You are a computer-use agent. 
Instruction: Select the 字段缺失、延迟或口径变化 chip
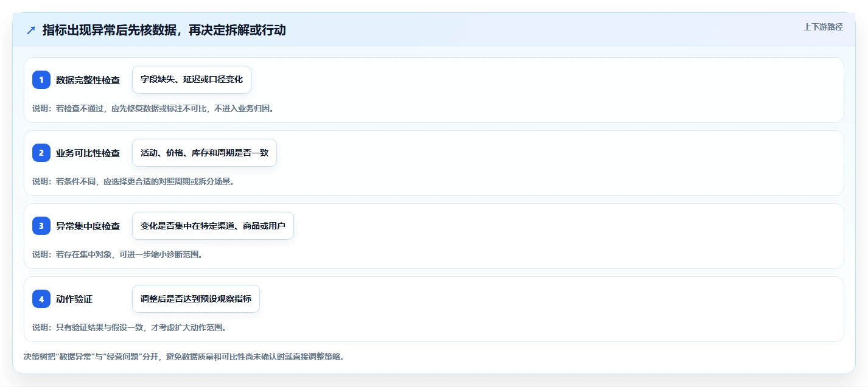(192, 80)
